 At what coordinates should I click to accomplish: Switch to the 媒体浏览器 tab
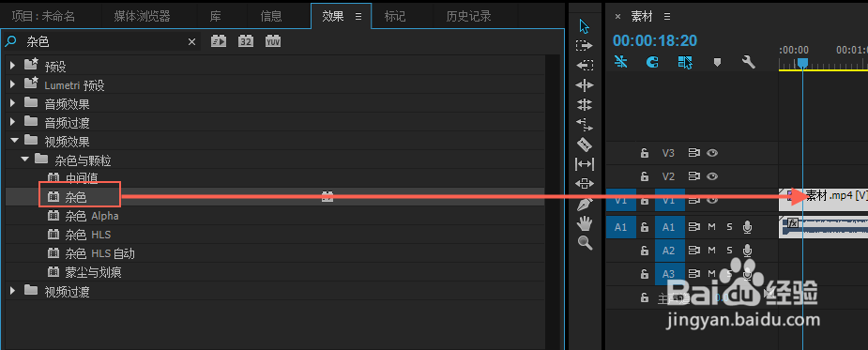(x=143, y=17)
